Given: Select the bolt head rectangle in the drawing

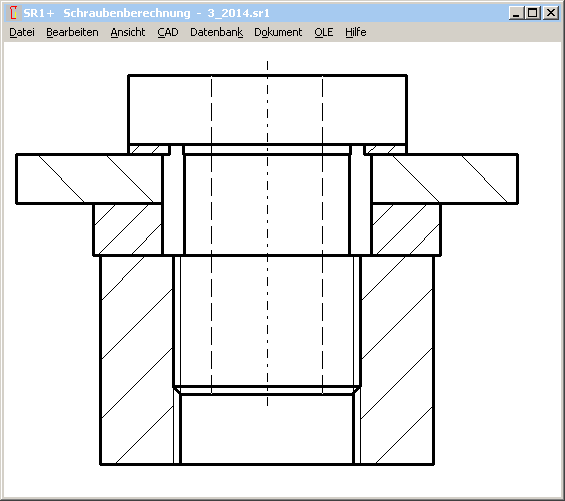Looking at the screenshot, I should click(x=267, y=110).
